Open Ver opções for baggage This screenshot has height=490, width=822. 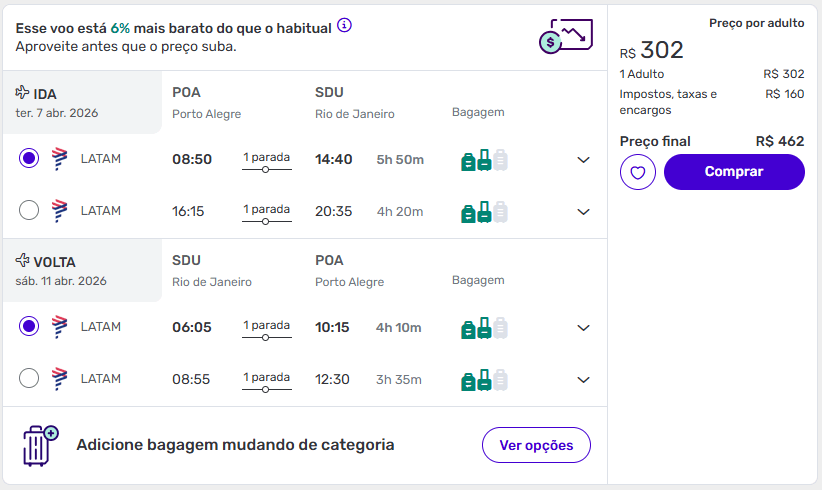click(536, 445)
